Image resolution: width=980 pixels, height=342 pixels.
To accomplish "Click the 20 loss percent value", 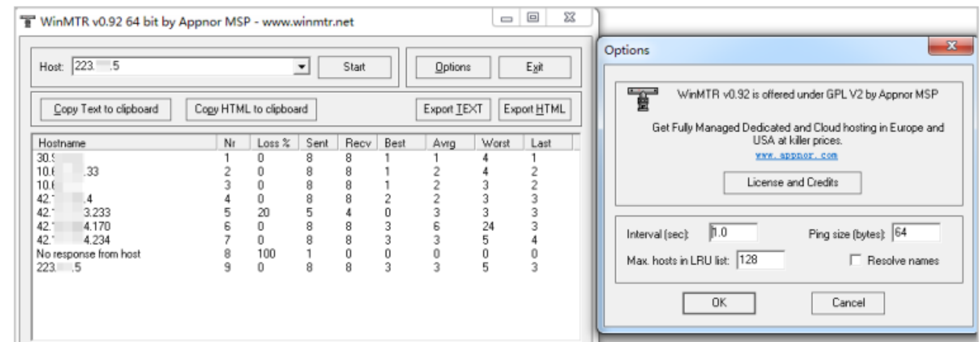I will coord(263,213).
